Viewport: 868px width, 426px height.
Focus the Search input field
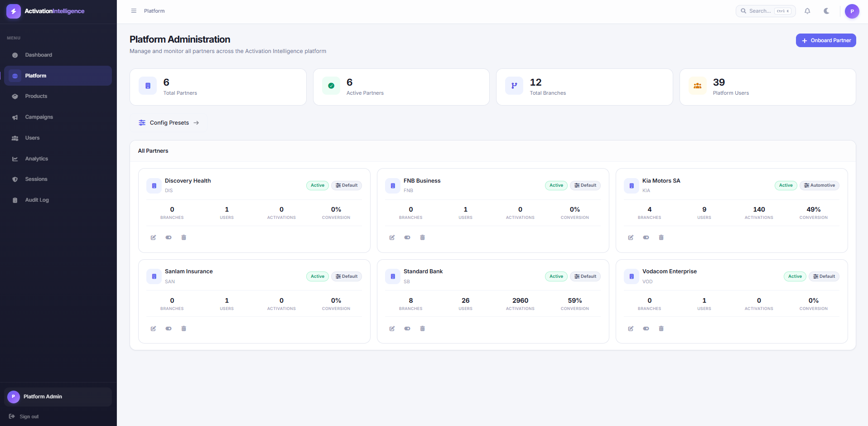pos(766,11)
